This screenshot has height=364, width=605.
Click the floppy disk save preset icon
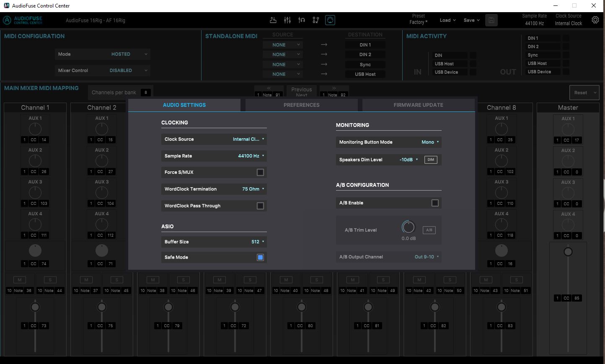(x=491, y=20)
